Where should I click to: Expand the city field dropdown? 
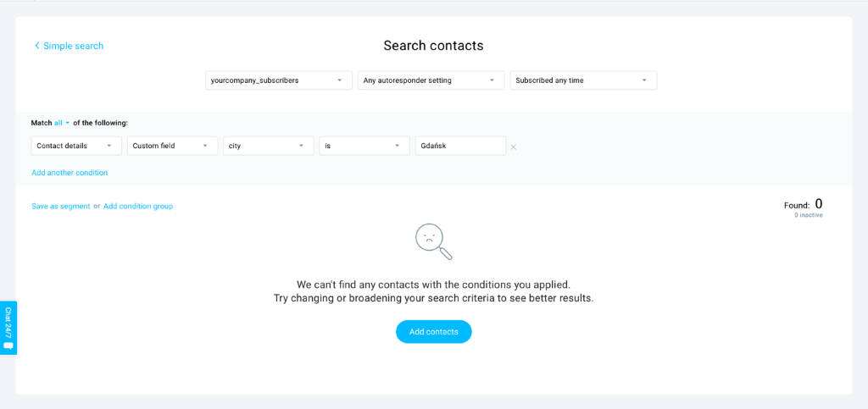pyautogui.click(x=269, y=146)
